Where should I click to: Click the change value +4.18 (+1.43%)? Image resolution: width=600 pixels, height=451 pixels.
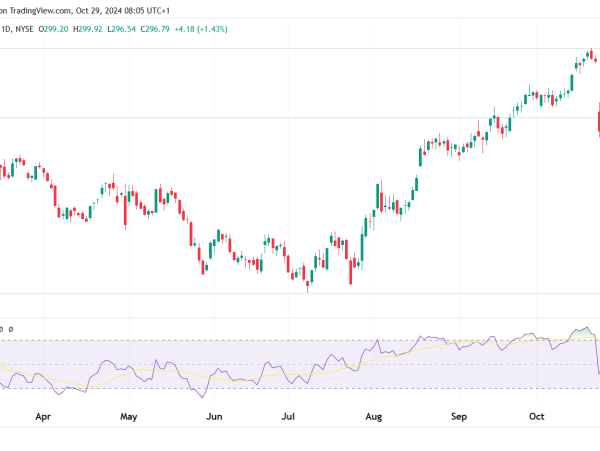(x=201, y=29)
